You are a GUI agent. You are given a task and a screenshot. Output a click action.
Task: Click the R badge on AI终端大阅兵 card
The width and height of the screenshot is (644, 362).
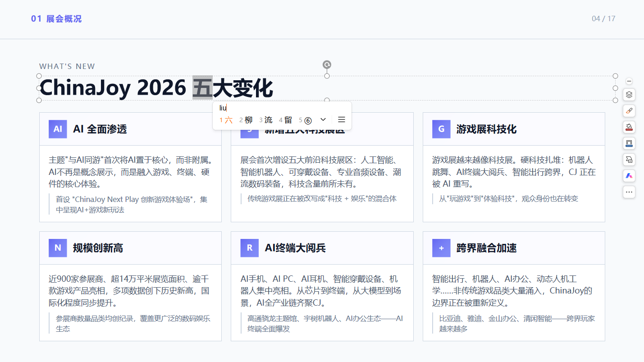pos(250,248)
